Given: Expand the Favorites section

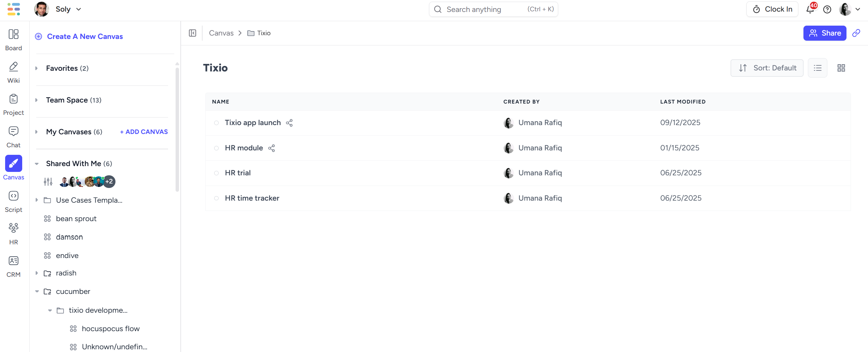Looking at the screenshot, I should 37,68.
